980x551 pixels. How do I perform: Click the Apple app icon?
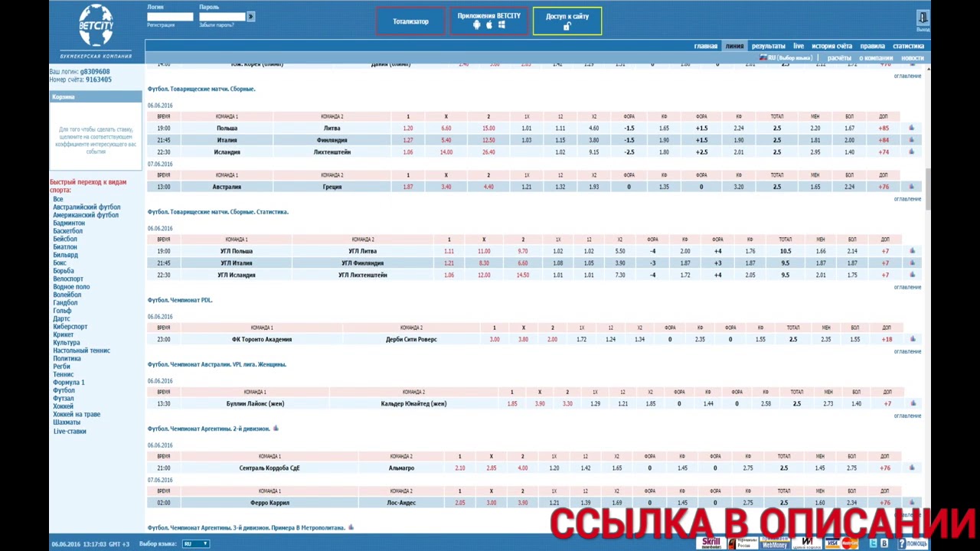point(489,25)
